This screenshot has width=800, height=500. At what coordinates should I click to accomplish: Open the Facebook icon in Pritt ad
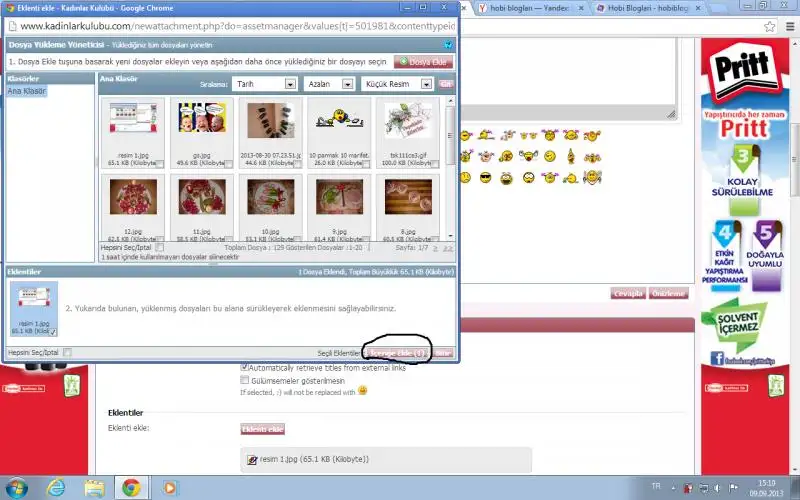[x=717, y=359]
